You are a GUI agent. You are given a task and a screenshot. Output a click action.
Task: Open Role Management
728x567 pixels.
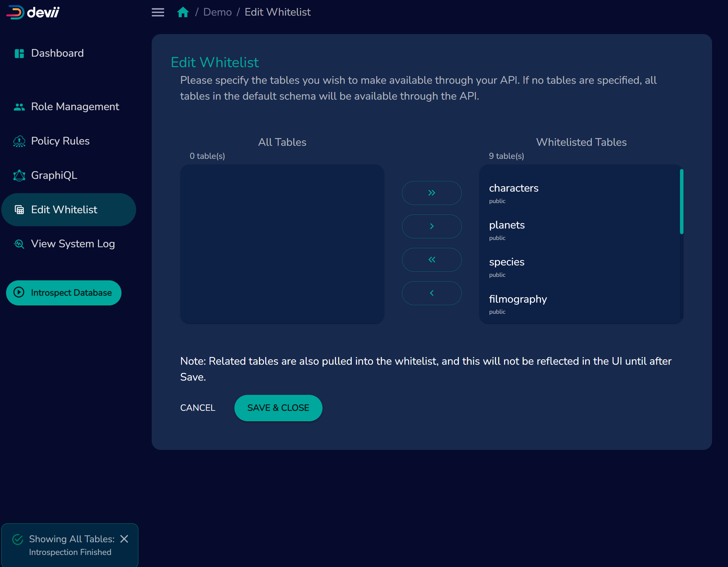(75, 107)
